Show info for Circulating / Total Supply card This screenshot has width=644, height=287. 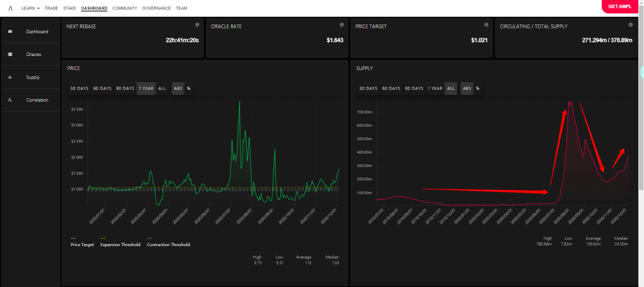click(630, 25)
